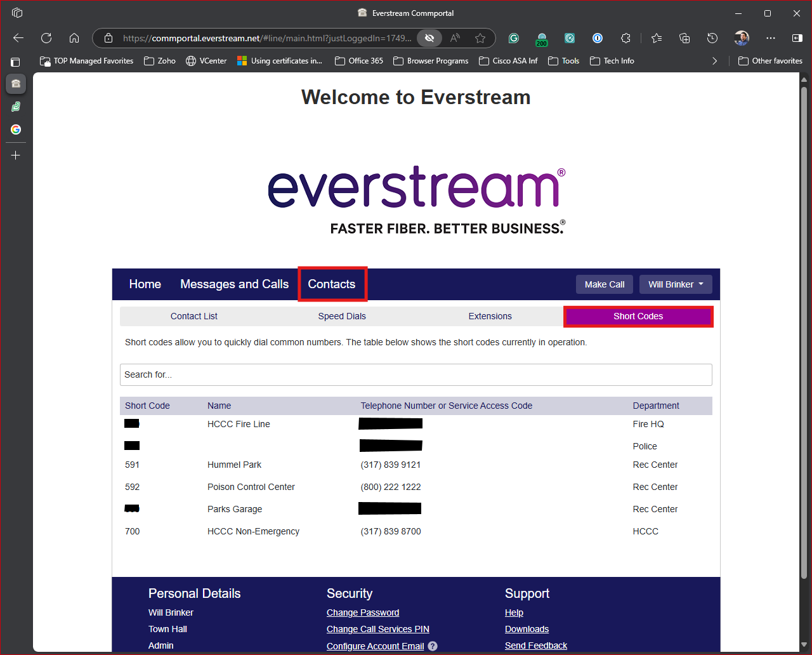812x655 pixels.
Task: Open workspaces icon in title bar
Action: click(x=17, y=13)
